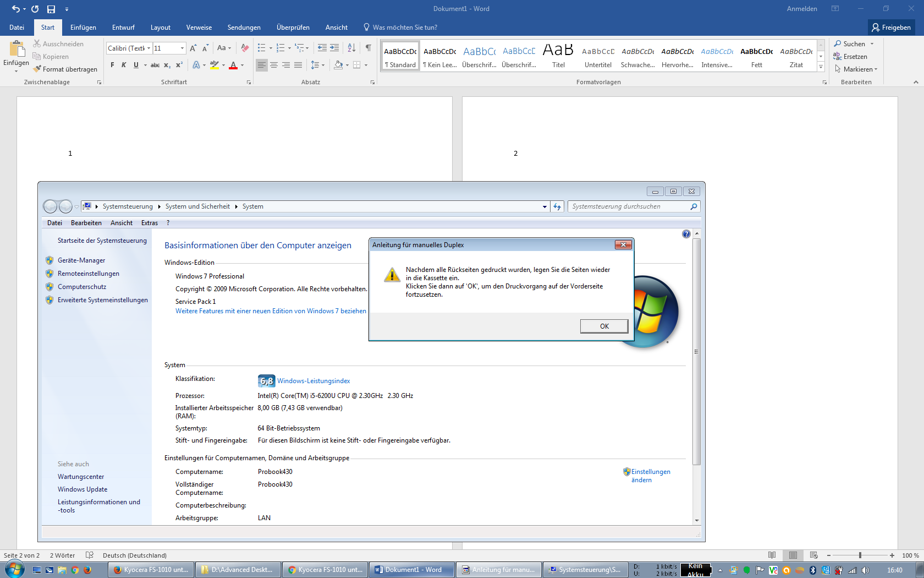The width and height of the screenshot is (924, 578).
Task: Click the numbered list icon
Action: coord(280,48)
